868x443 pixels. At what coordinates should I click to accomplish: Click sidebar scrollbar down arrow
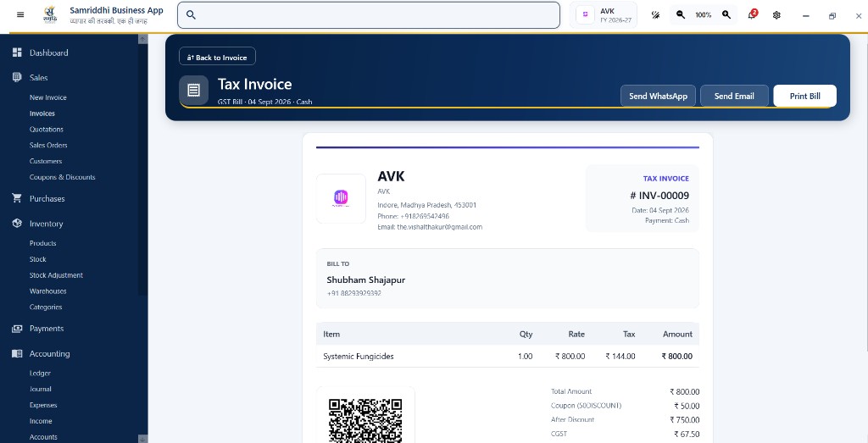pos(142,439)
